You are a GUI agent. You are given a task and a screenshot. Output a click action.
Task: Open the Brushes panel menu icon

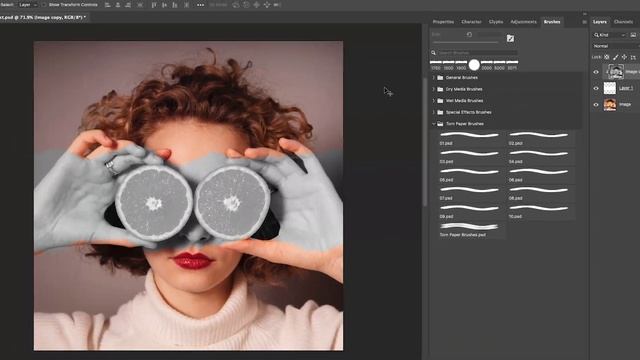coord(584,22)
